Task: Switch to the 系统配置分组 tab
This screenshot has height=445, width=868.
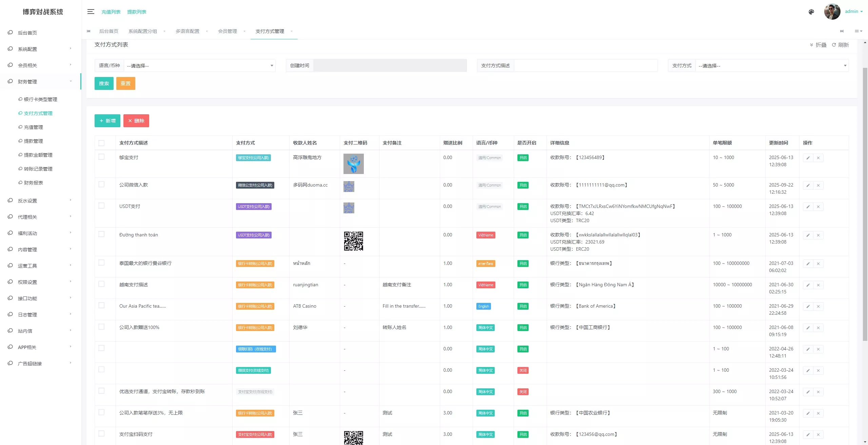Action: click(142, 31)
